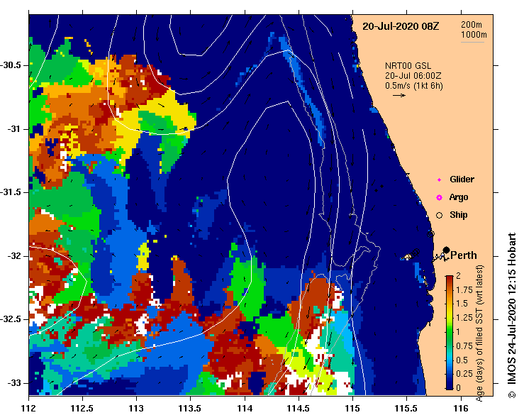Click the IMOS copyright text at right edge
524x420 pixels.
[512, 315]
